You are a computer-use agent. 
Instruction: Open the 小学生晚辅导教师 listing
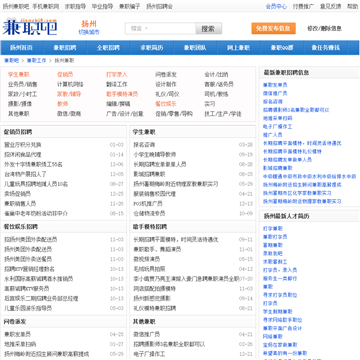tap(155, 155)
